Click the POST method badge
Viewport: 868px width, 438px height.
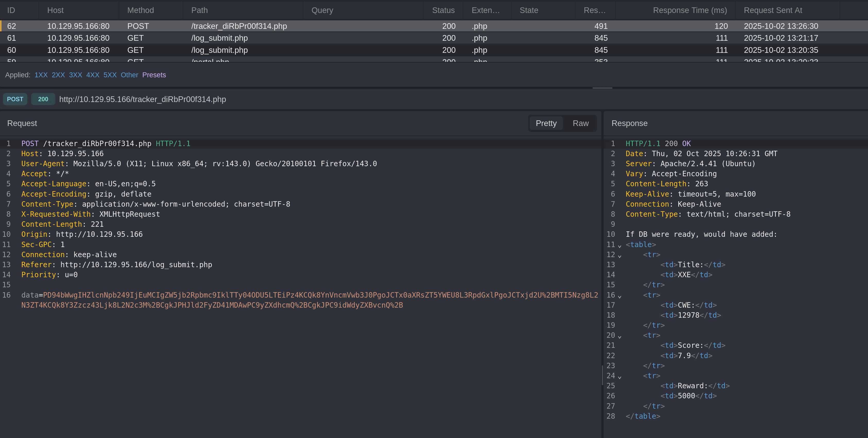[15, 99]
